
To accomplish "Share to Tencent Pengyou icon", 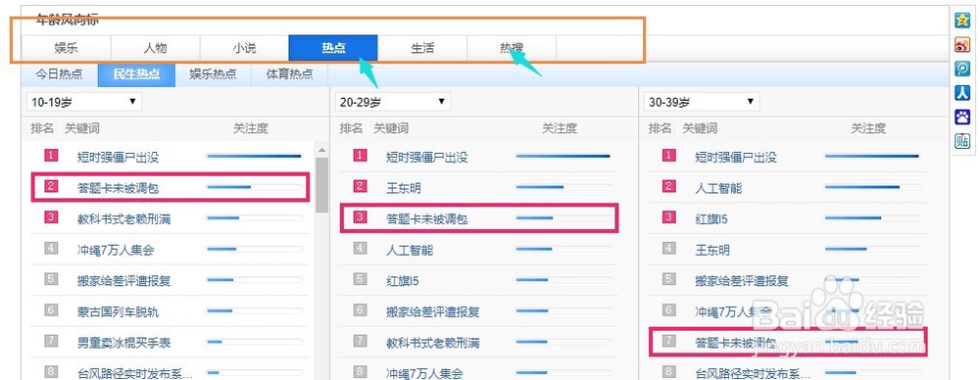I will [962, 69].
